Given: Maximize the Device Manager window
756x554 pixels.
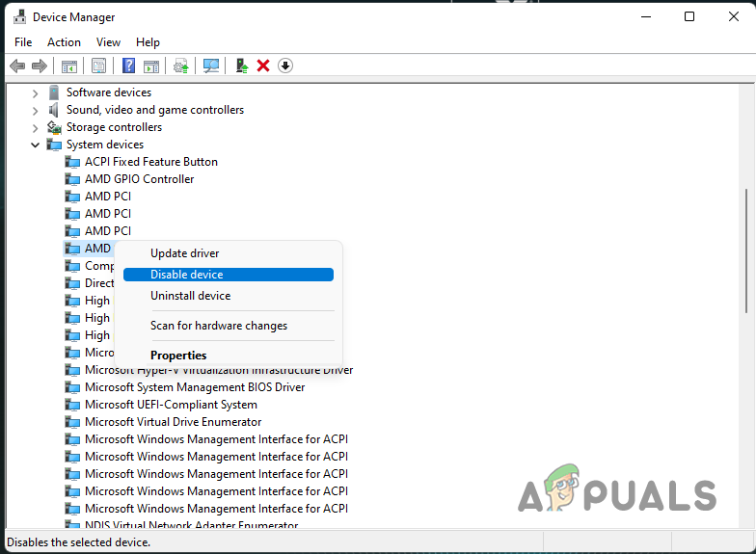Looking at the screenshot, I should 689,16.
